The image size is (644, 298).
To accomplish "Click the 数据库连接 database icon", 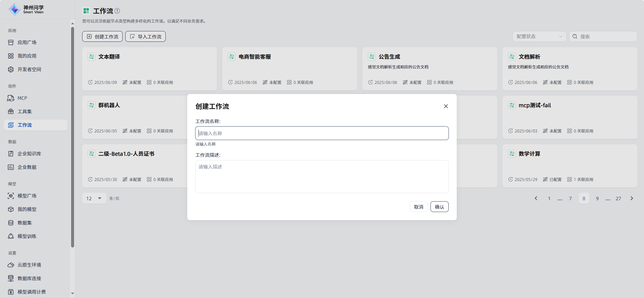I will pos(11,278).
